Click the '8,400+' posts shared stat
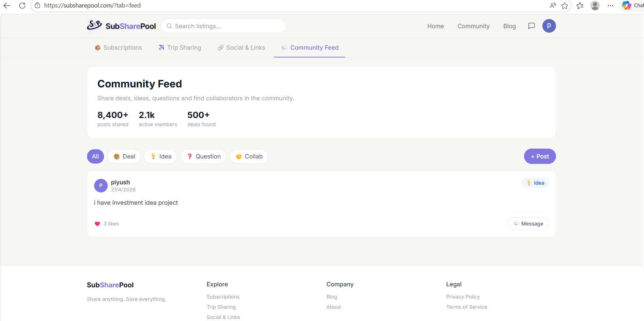This screenshot has height=321, width=644. click(113, 115)
